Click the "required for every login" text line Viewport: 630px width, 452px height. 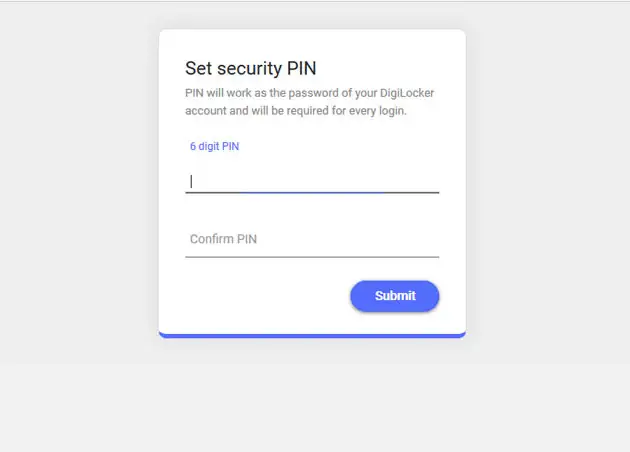[x=296, y=111]
